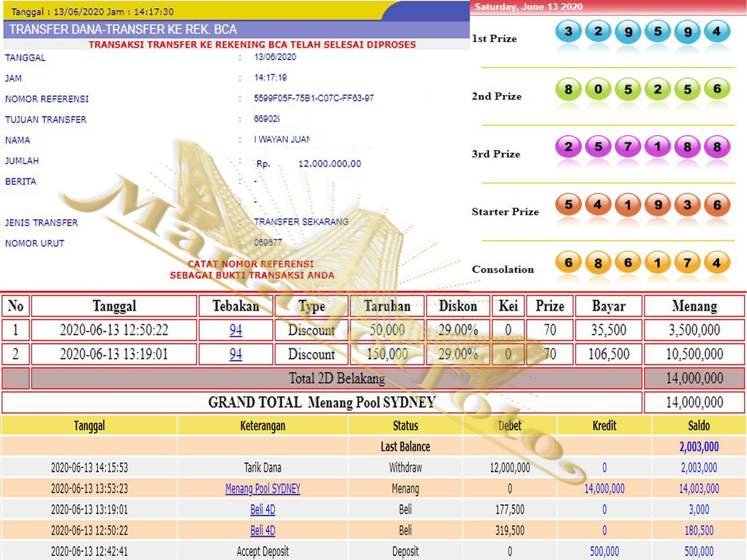Click the 177,500 debet cell
The height and width of the screenshot is (560, 747).
click(510, 509)
